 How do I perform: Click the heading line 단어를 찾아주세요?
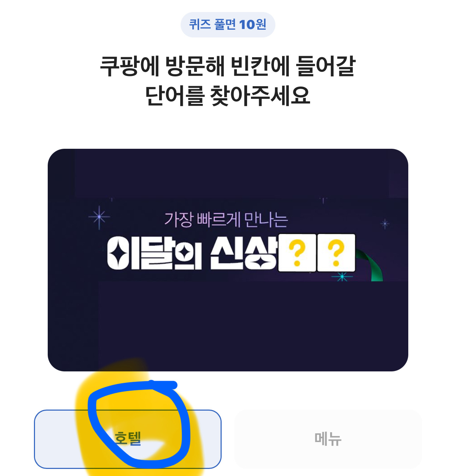(x=228, y=95)
